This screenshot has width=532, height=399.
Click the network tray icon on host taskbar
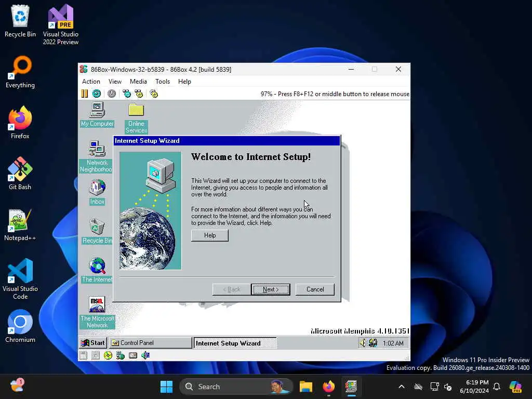434,387
